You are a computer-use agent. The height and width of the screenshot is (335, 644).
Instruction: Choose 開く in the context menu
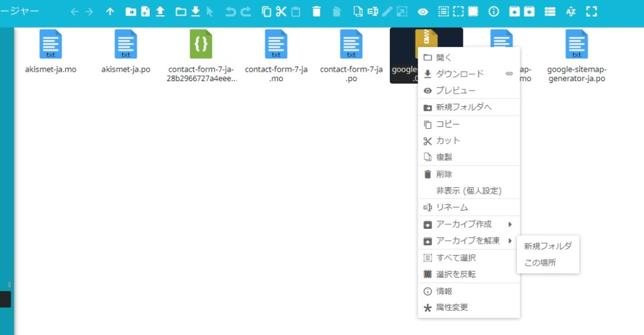(x=469, y=57)
